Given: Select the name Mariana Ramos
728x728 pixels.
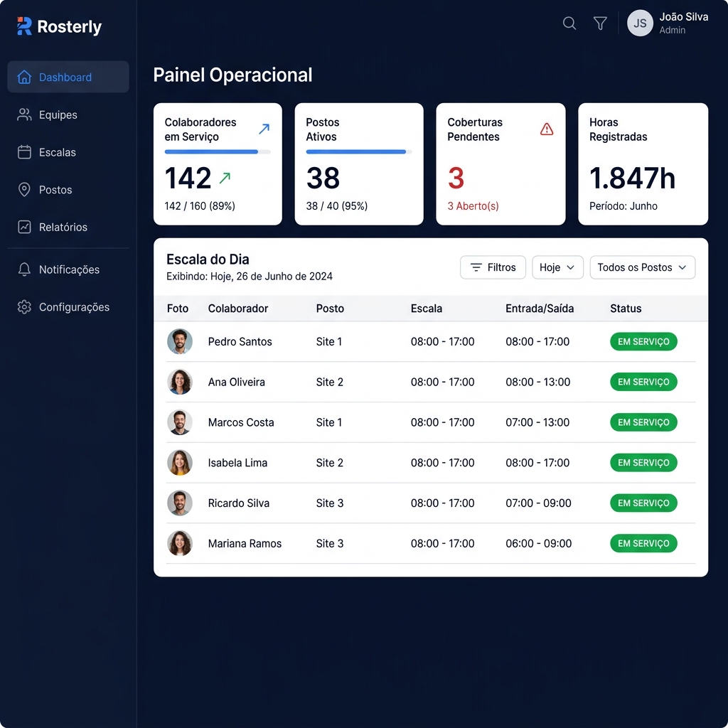Looking at the screenshot, I should coord(245,543).
